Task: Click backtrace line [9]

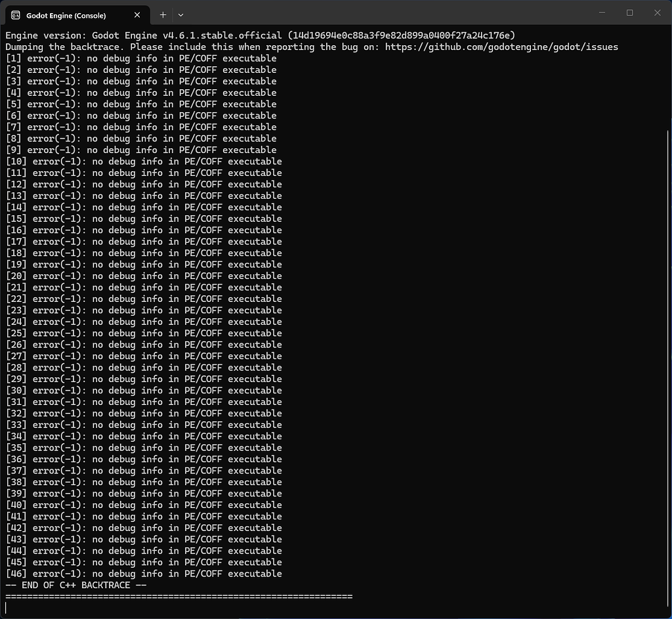Action: 141,150
